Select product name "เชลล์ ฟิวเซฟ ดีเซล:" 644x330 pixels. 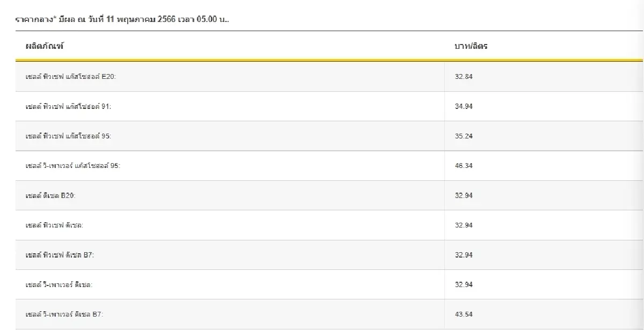click(x=54, y=225)
